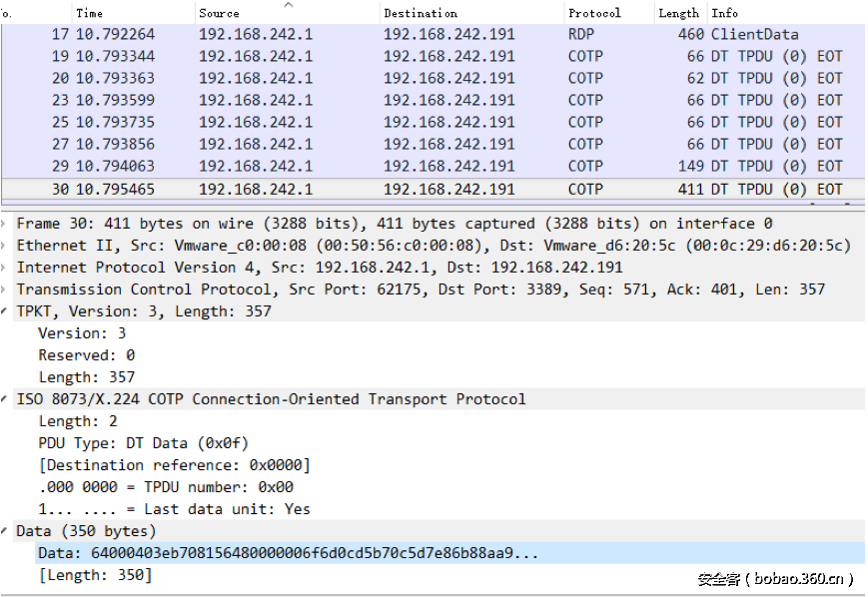Select the Last data unit: Yes field

[174, 509]
